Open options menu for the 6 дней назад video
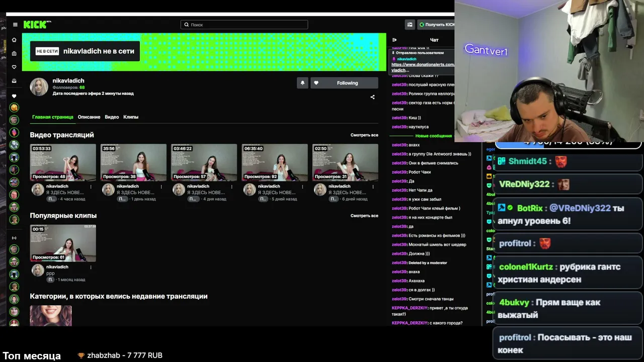 (373, 187)
